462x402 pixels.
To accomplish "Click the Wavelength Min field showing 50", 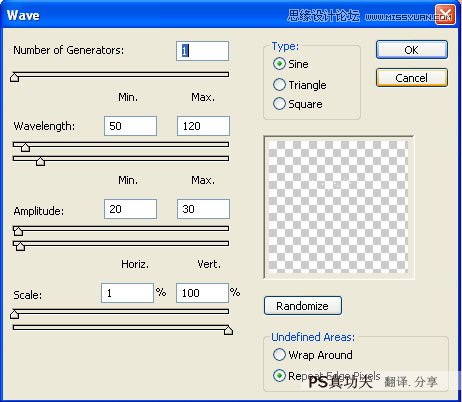I will 130,126.
